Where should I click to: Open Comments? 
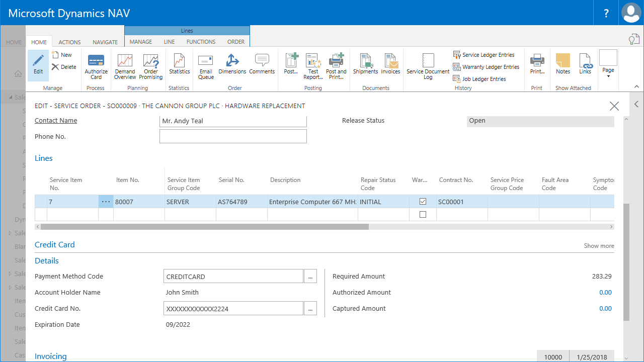point(262,64)
